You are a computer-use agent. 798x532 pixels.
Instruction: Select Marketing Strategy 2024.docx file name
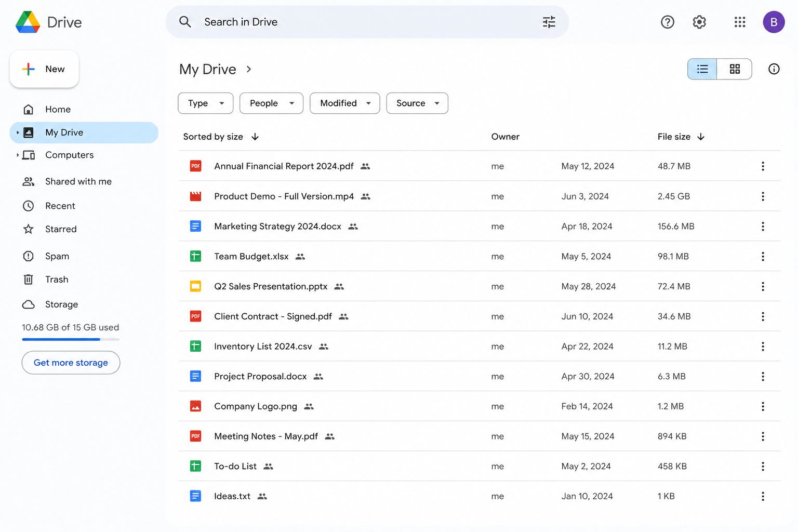pos(277,227)
